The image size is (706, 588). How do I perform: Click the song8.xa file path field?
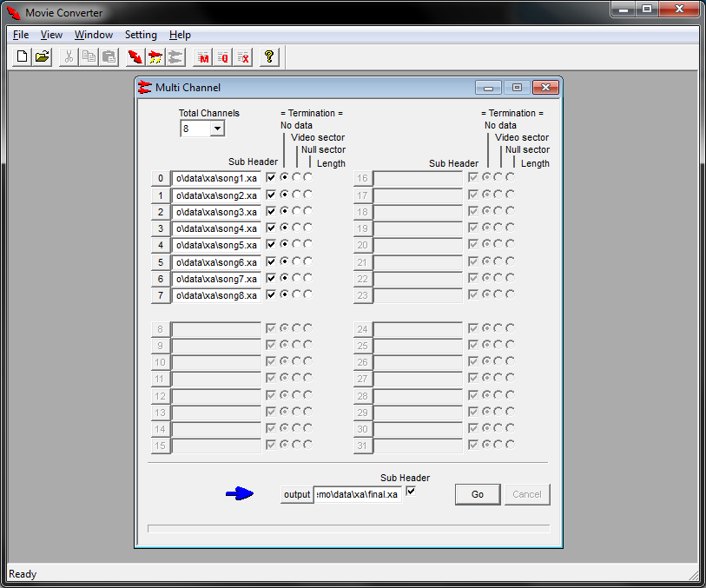point(216,295)
